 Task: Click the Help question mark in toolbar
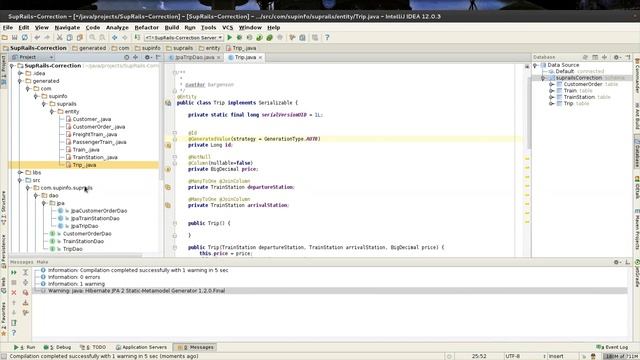pyautogui.click(x=327, y=38)
